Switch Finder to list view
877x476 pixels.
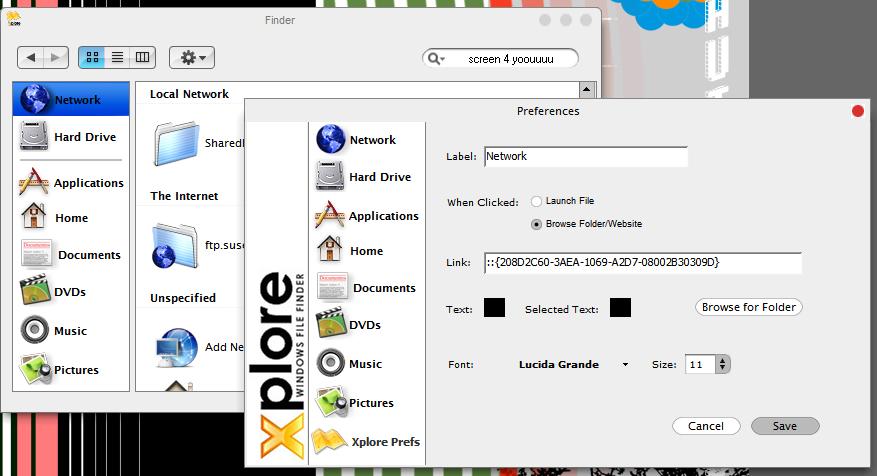coord(117,57)
